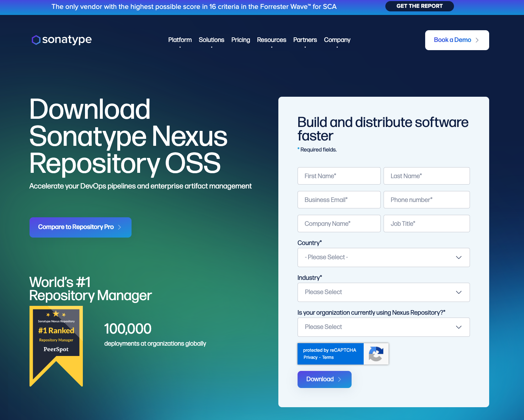
Task: Open the Industry dropdown
Action: point(383,292)
